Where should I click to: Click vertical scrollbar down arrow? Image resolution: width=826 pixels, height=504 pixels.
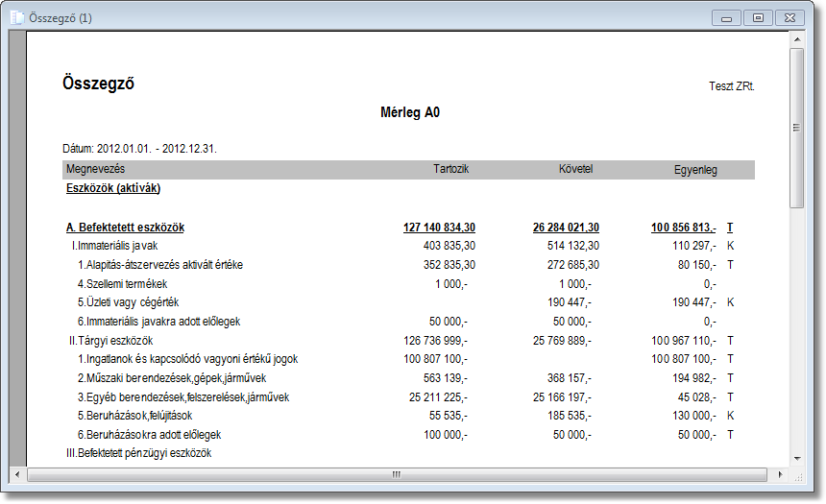(797, 459)
